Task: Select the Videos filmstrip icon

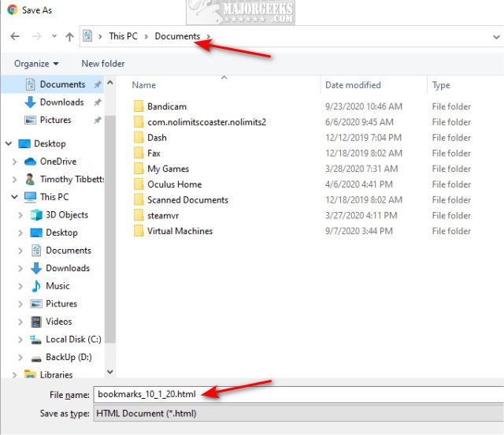Action: point(36,322)
